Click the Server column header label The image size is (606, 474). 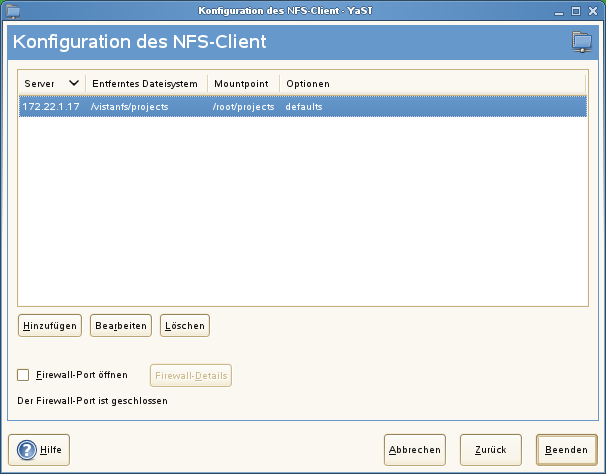coord(39,84)
